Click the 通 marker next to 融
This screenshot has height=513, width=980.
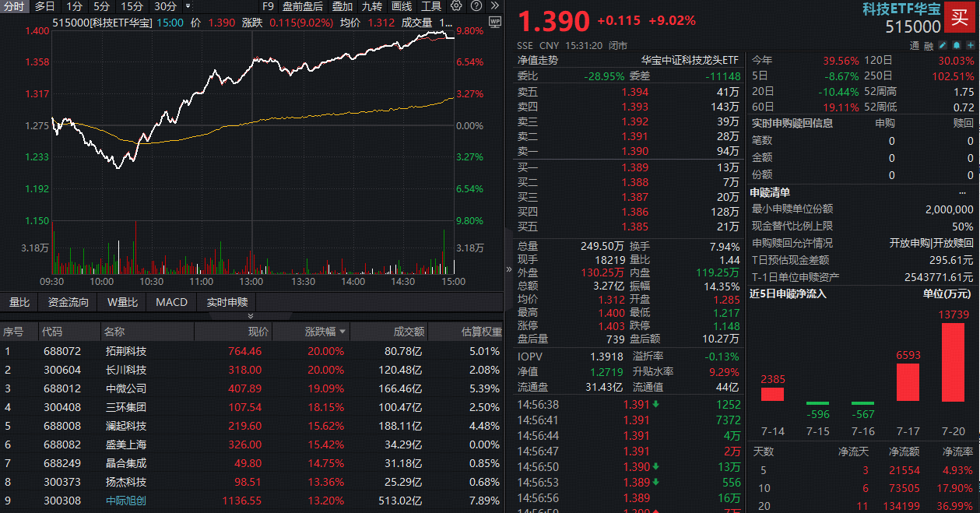(x=915, y=45)
